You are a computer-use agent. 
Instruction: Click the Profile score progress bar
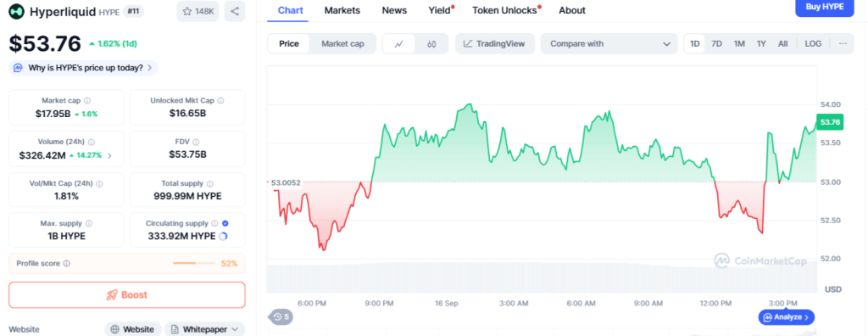pos(194,263)
